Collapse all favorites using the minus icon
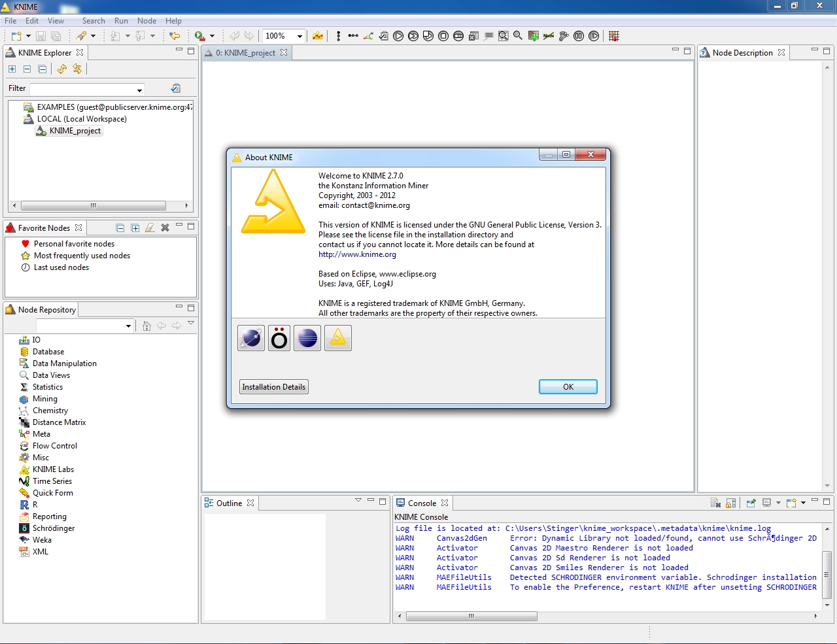837x644 pixels. [x=120, y=228]
